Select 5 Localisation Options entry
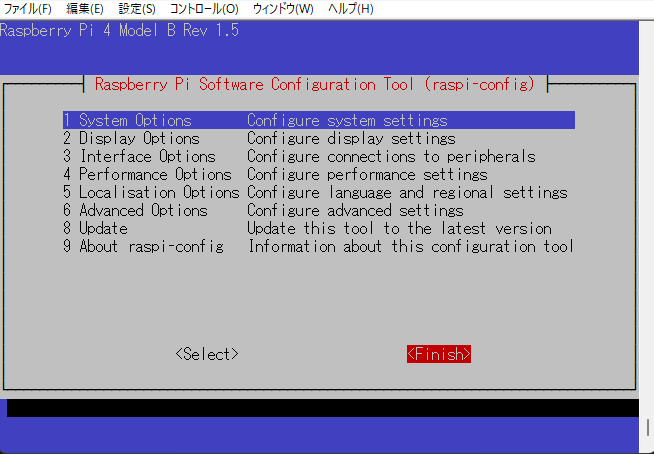Image resolution: width=654 pixels, height=454 pixels. [151, 192]
